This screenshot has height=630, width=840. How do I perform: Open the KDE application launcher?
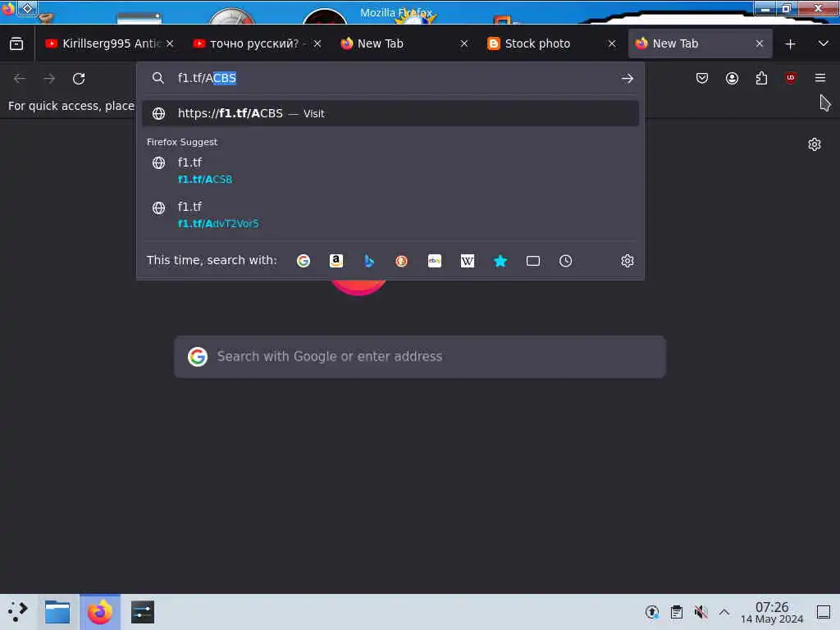tap(18, 612)
